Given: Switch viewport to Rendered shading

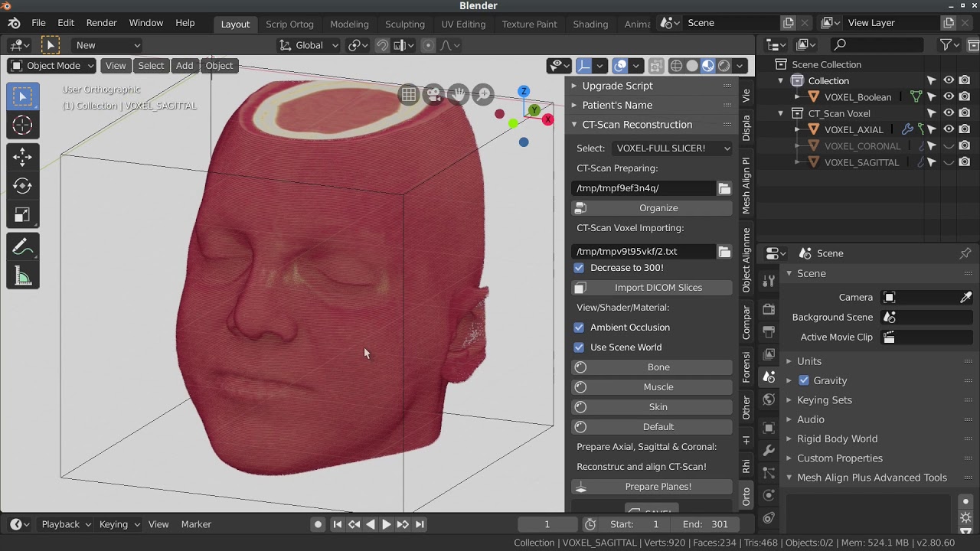Looking at the screenshot, I should 724,65.
